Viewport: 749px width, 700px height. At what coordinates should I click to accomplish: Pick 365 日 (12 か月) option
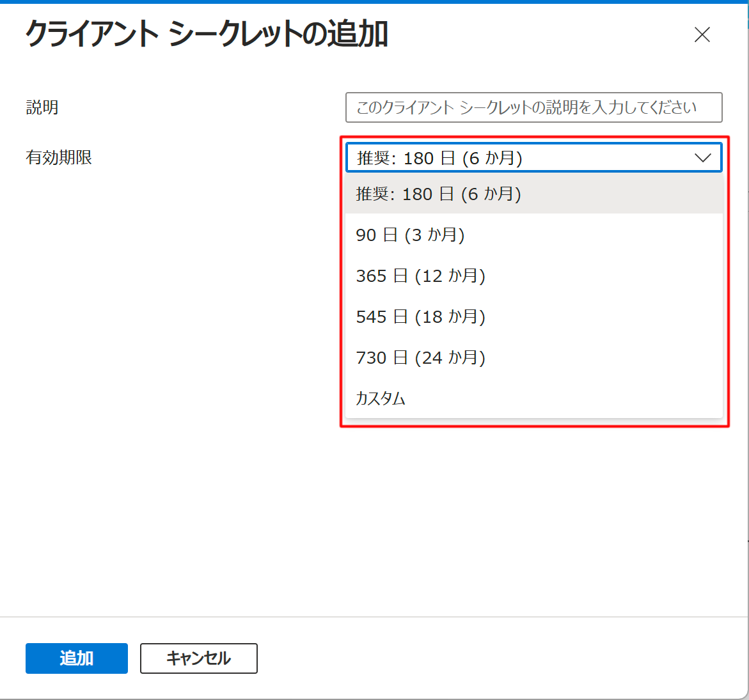(x=533, y=276)
